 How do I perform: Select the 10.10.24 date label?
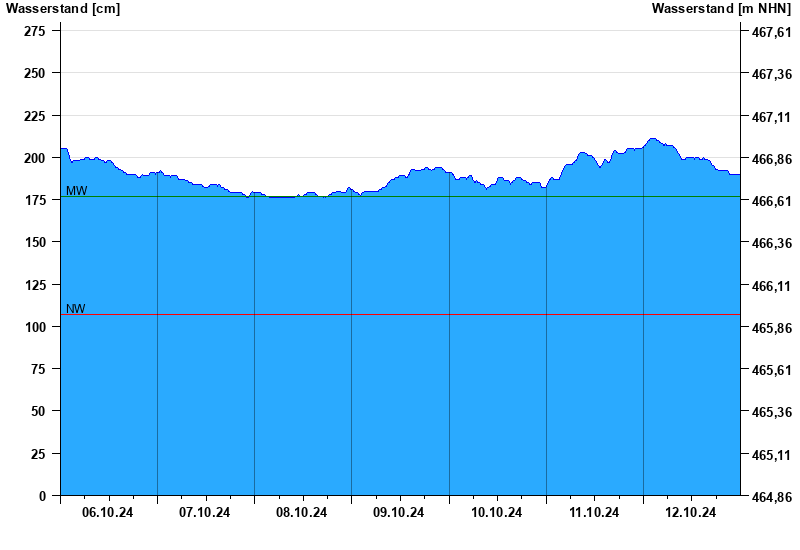[x=497, y=513]
